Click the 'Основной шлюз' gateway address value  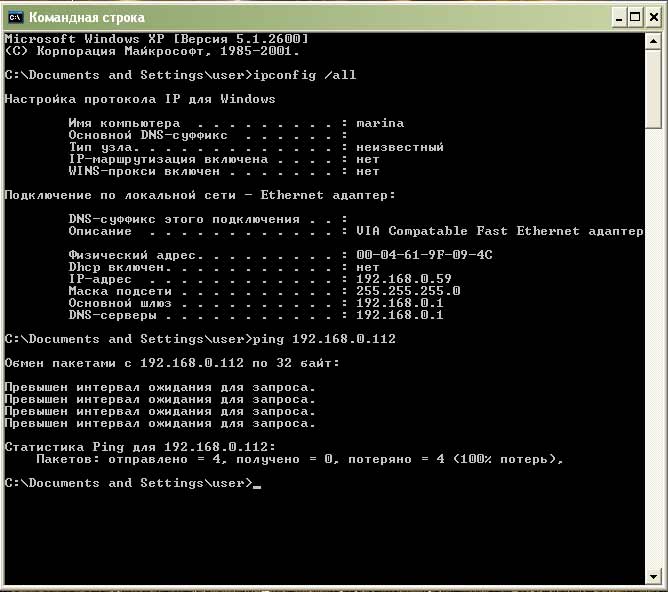[400, 303]
